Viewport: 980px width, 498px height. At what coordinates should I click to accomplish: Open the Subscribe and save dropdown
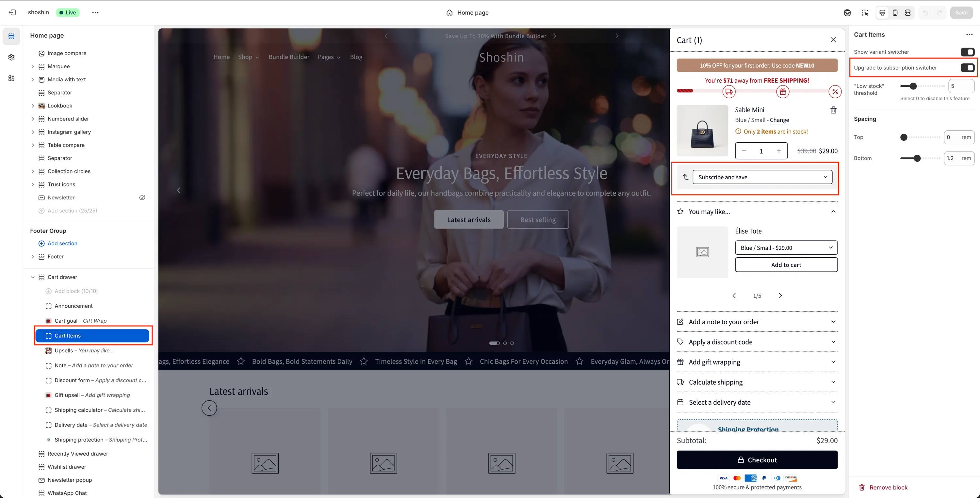coord(762,177)
